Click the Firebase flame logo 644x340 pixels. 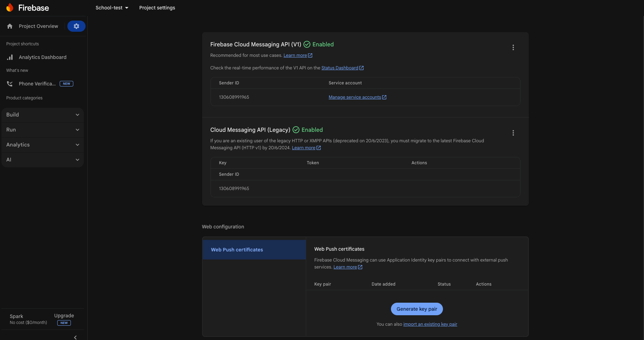tap(9, 7)
